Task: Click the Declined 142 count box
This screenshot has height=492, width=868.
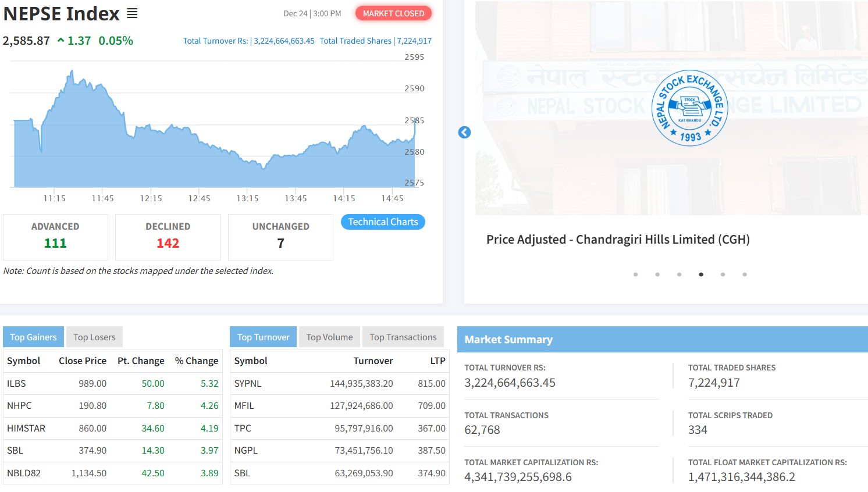Action: 168,237
